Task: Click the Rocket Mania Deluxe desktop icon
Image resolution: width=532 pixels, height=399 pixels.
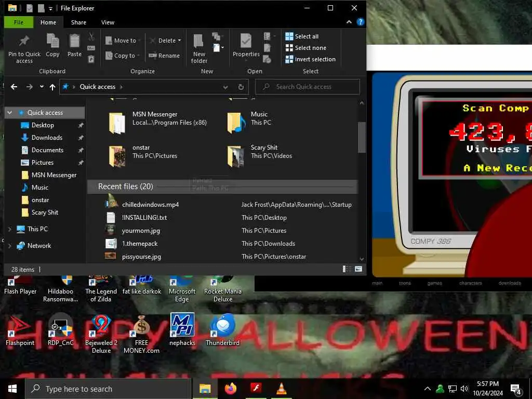Action: click(x=222, y=289)
